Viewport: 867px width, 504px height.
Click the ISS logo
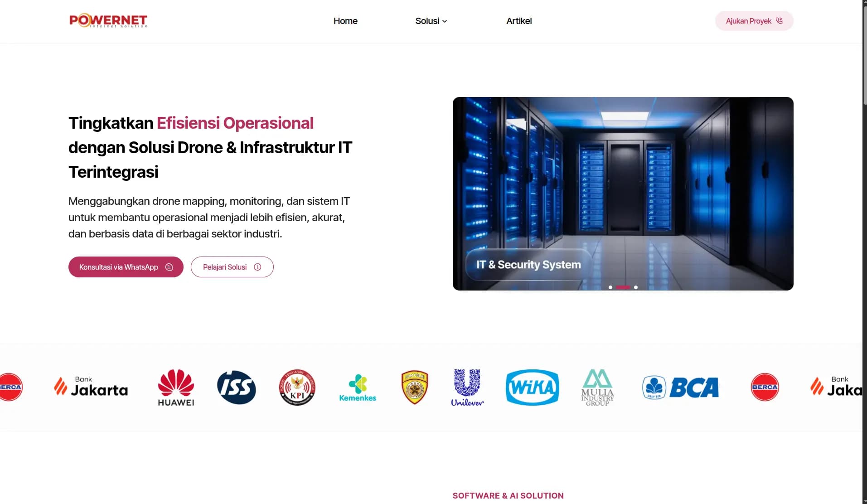237,388
